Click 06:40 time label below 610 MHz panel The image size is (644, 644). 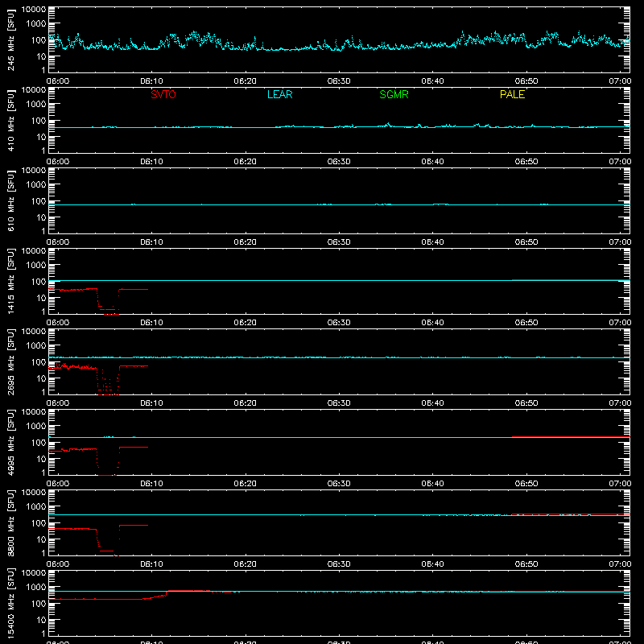click(432, 242)
